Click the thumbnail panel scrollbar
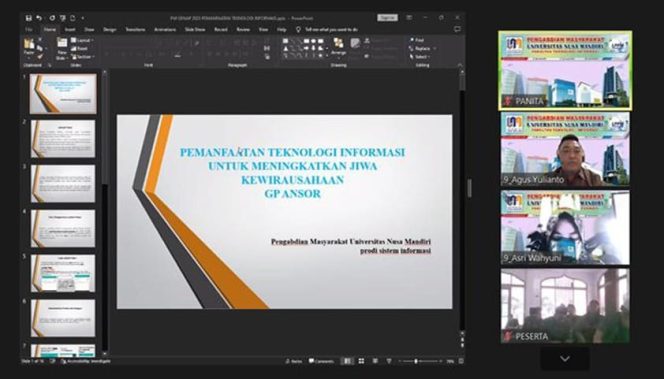This screenshot has height=379, width=664. [x=105, y=212]
